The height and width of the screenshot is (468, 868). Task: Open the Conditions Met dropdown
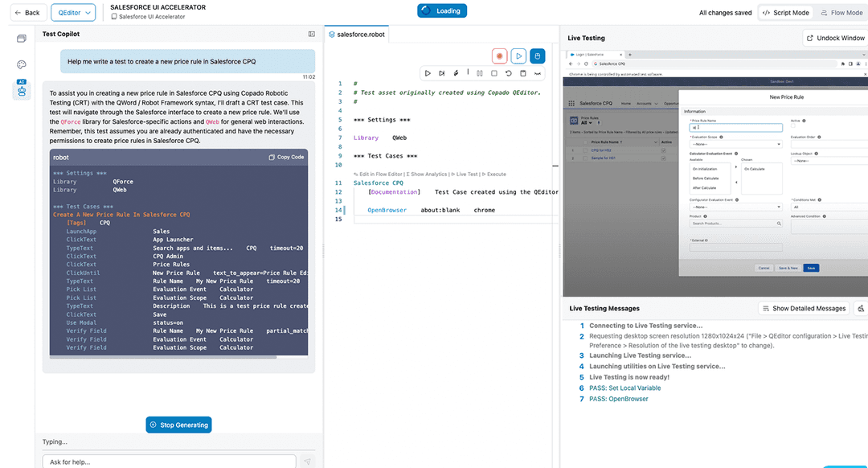[x=829, y=207]
